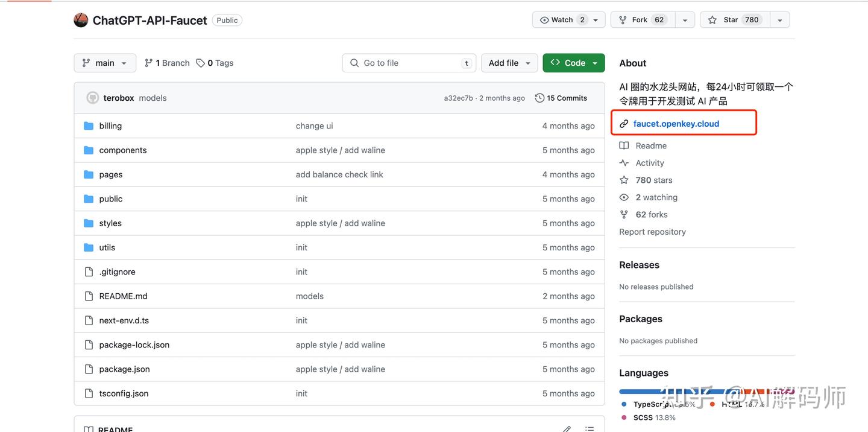Screen dimensions: 868x432
Task: Open the faucet.openkey.cloud link
Action: point(676,124)
